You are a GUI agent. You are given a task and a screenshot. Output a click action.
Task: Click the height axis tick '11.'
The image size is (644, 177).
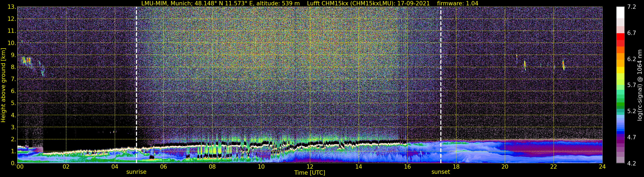coord(12,31)
